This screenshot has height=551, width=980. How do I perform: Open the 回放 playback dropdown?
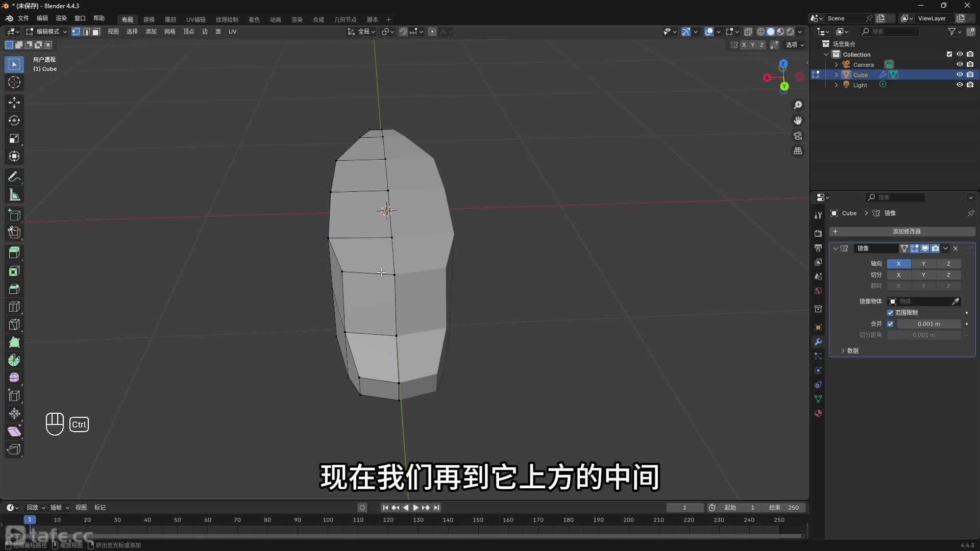pos(36,508)
